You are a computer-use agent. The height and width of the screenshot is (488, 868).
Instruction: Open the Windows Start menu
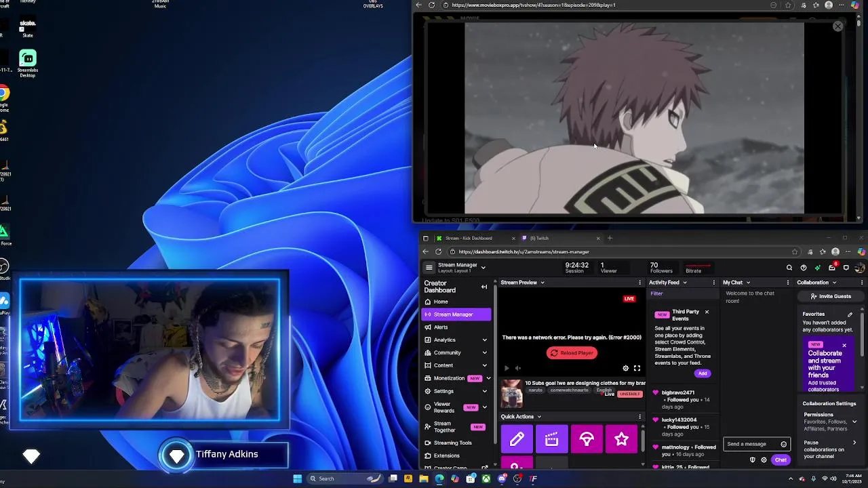click(297, 479)
